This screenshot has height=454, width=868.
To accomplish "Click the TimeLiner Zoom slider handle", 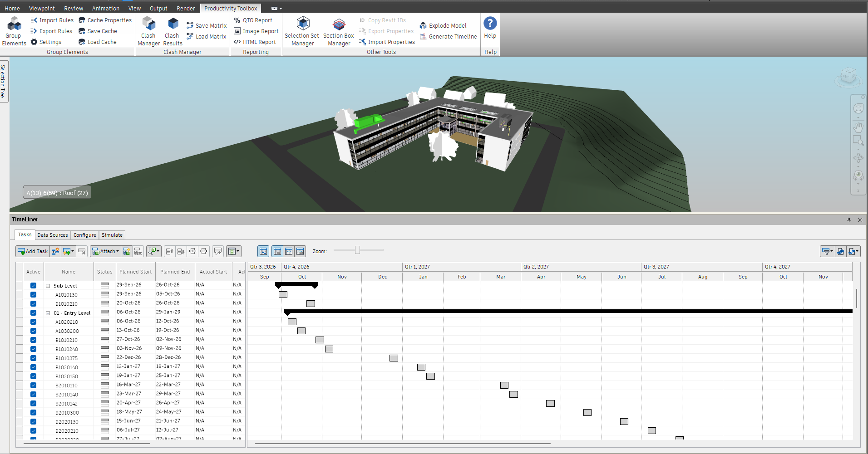I will (x=358, y=250).
